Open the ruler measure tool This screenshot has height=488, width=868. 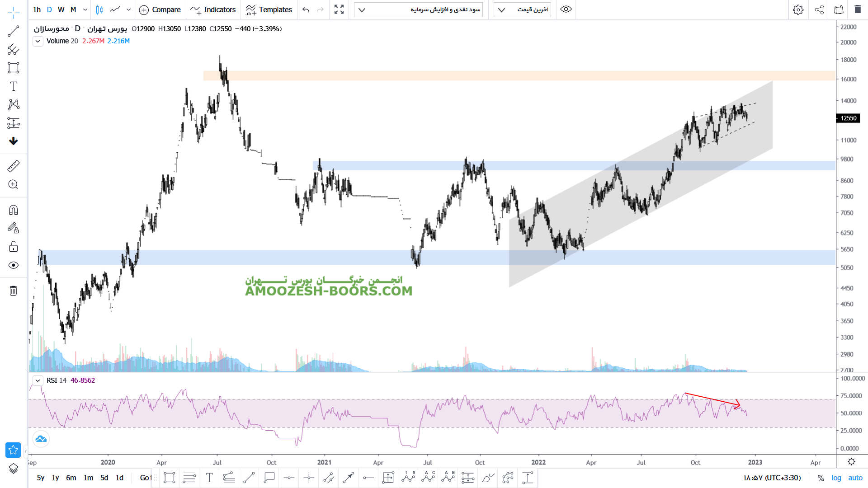click(x=14, y=166)
